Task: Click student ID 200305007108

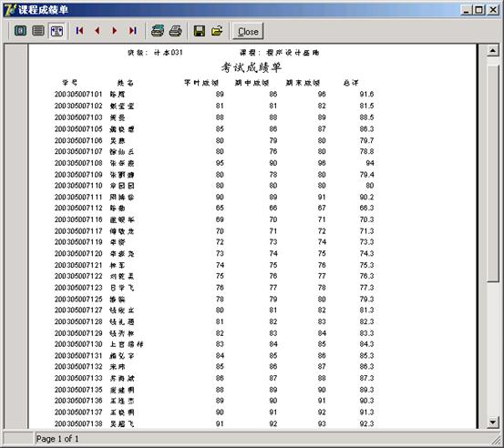Action: (78, 163)
